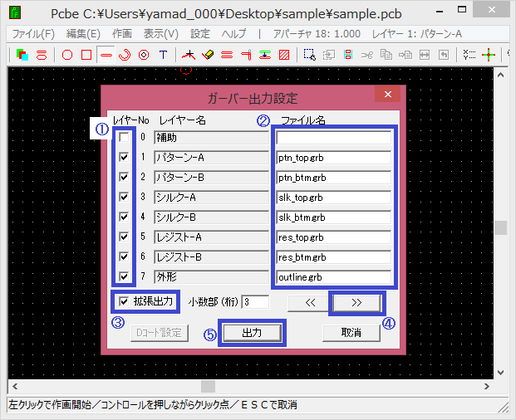Close the ガーバー出力設定 dialog
Screen dimensions: 516x420
point(388,95)
